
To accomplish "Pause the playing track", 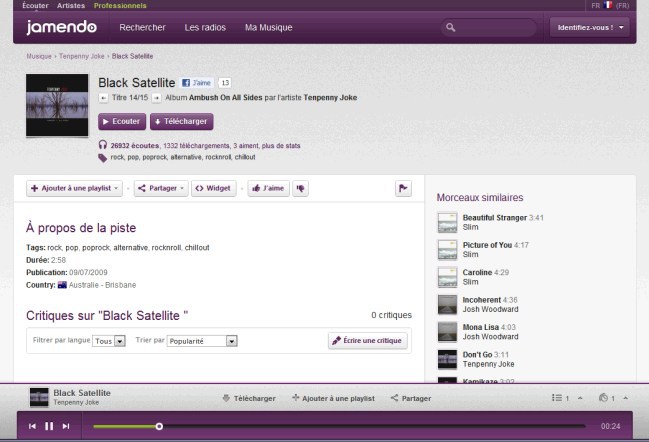I will click(49, 426).
